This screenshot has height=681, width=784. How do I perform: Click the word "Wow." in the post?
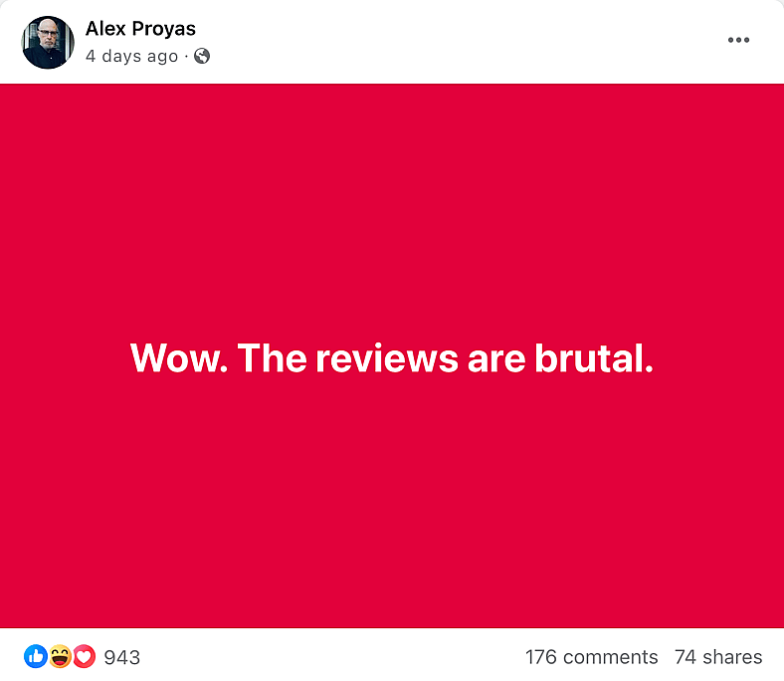click(179, 358)
